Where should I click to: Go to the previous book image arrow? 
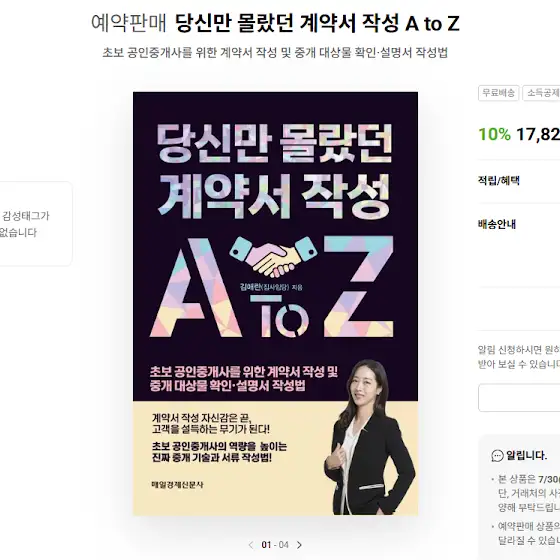[x=251, y=545]
